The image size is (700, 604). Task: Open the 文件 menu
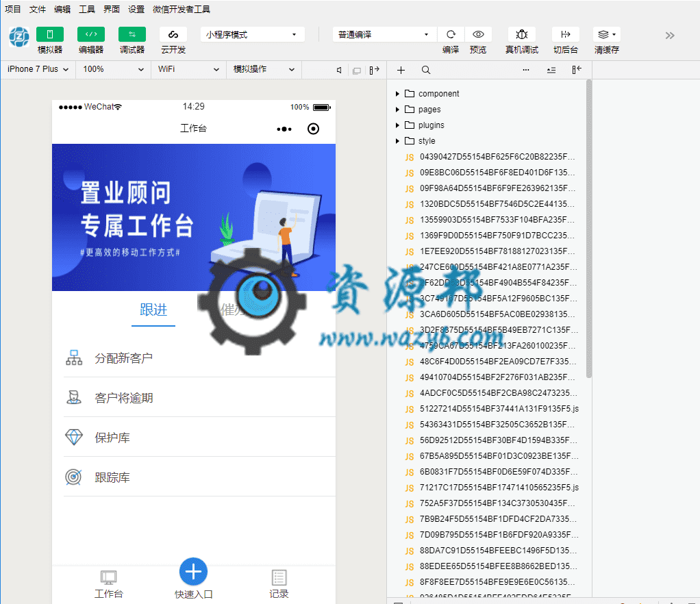click(38, 9)
